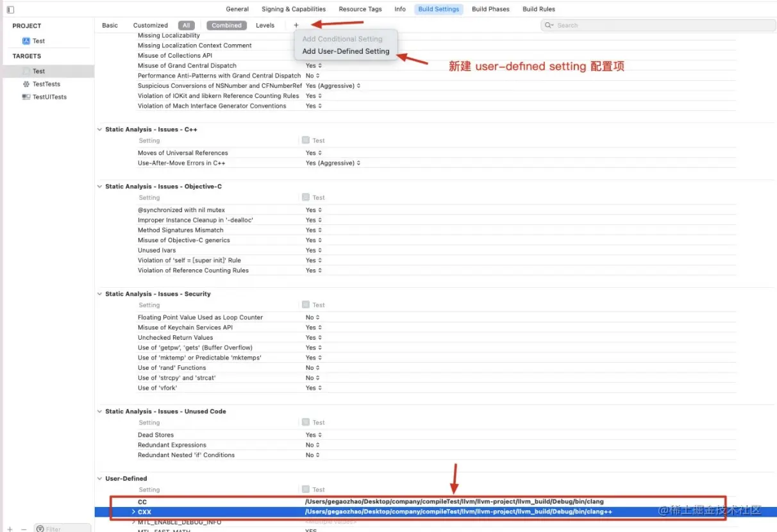Toggle the navigator sidebar icon top-left

pos(10,9)
